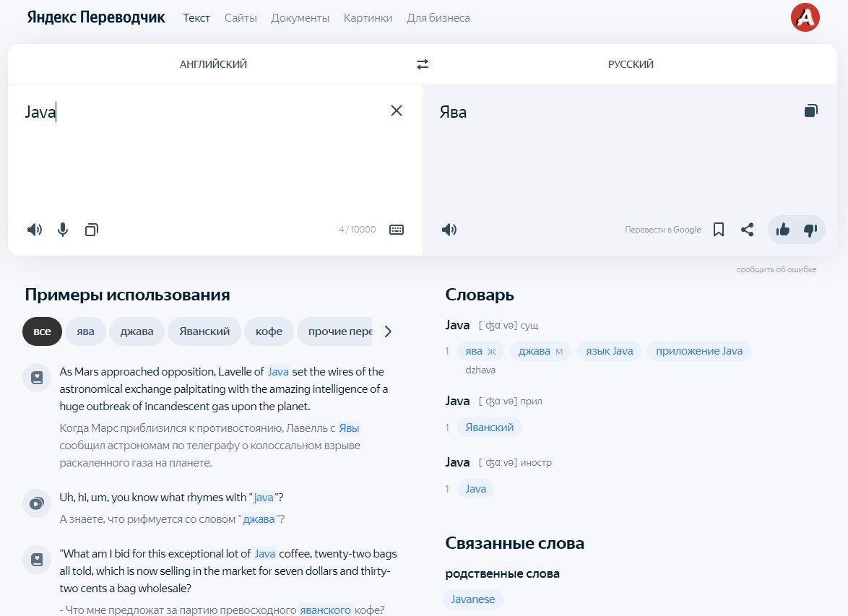Select the все examples filter

42,331
